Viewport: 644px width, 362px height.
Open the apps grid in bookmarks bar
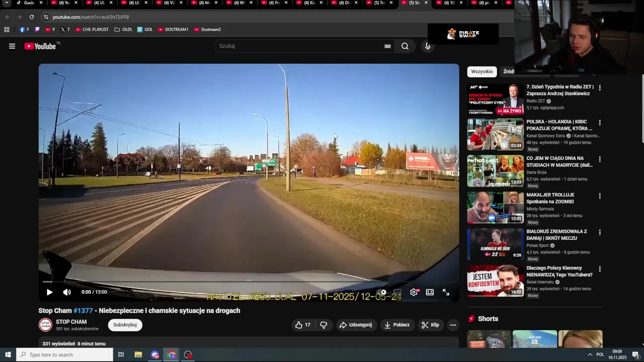click(7, 30)
